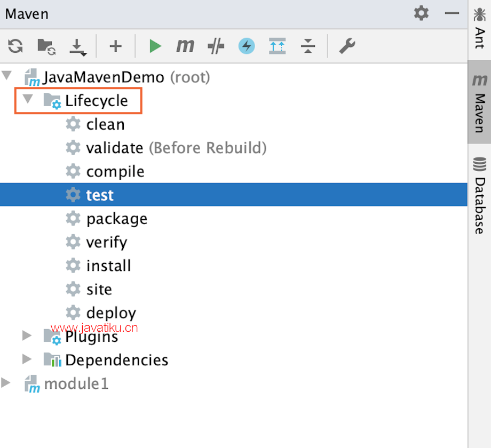Click Generate Sources and Update Folders icon
This screenshot has height=448, width=491.
tap(46, 46)
